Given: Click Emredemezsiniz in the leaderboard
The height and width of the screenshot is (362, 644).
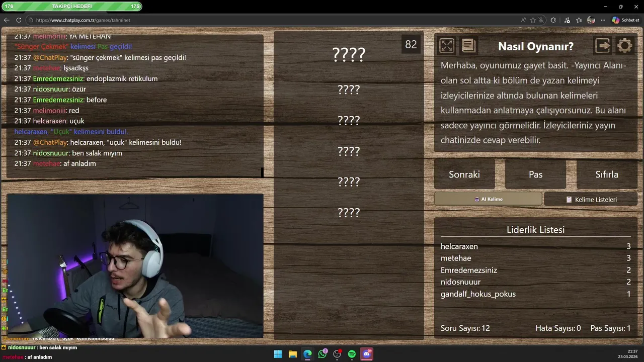Looking at the screenshot, I should click(469, 270).
